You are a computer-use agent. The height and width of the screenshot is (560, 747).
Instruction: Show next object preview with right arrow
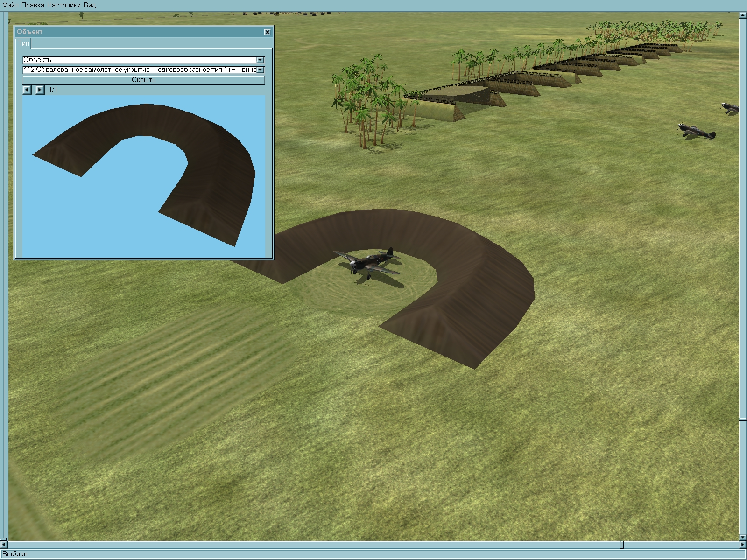[40, 90]
